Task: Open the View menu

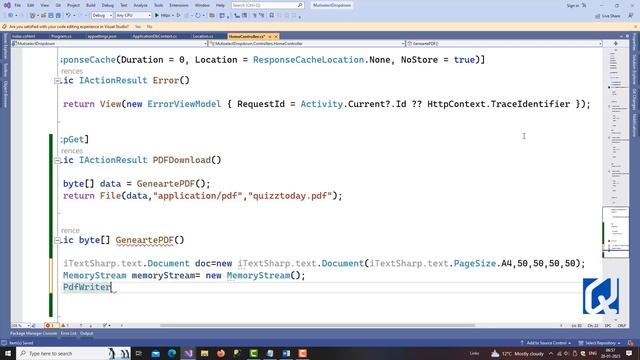Action: click(45, 5)
